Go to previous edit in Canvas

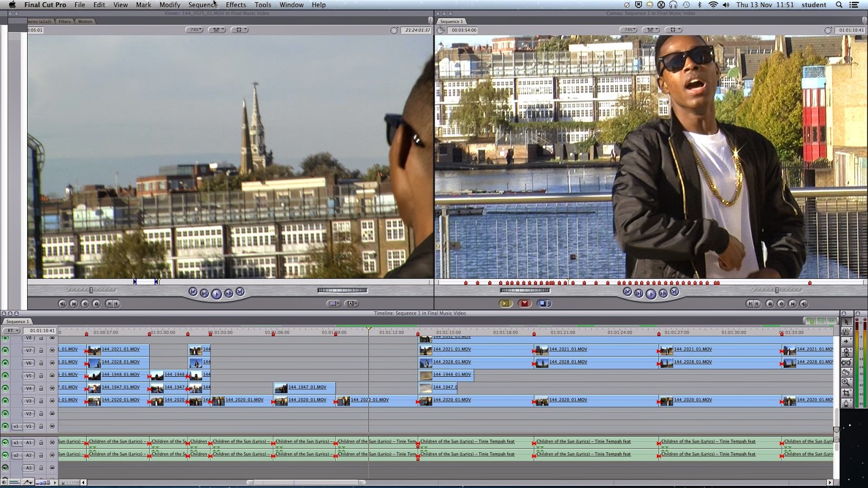pos(627,292)
